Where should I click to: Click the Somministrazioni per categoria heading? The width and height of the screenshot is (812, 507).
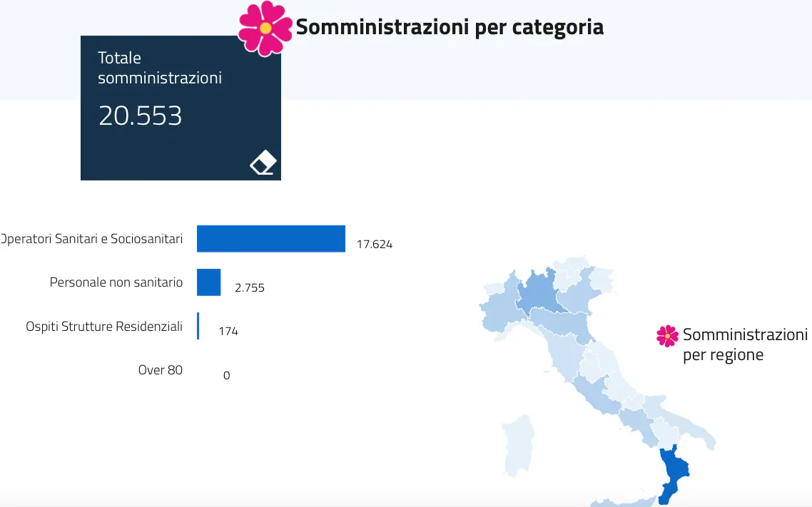pos(450,27)
